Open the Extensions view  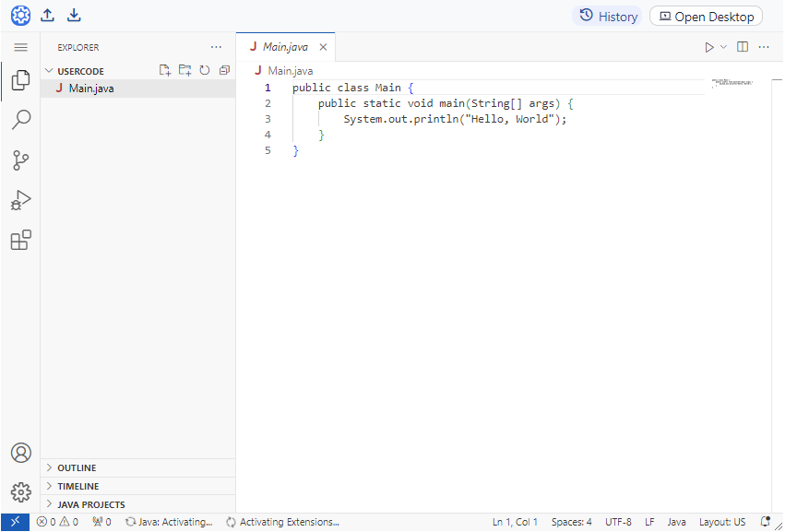(20, 241)
